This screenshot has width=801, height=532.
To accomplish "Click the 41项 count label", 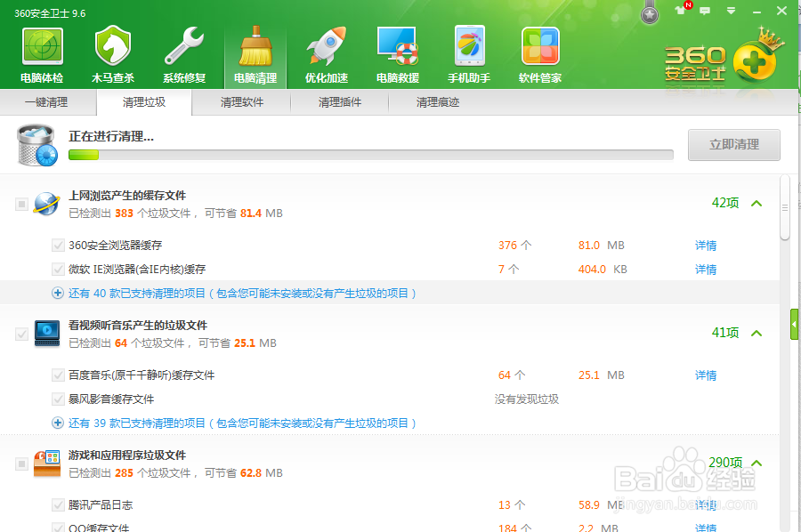I will coord(725,333).
